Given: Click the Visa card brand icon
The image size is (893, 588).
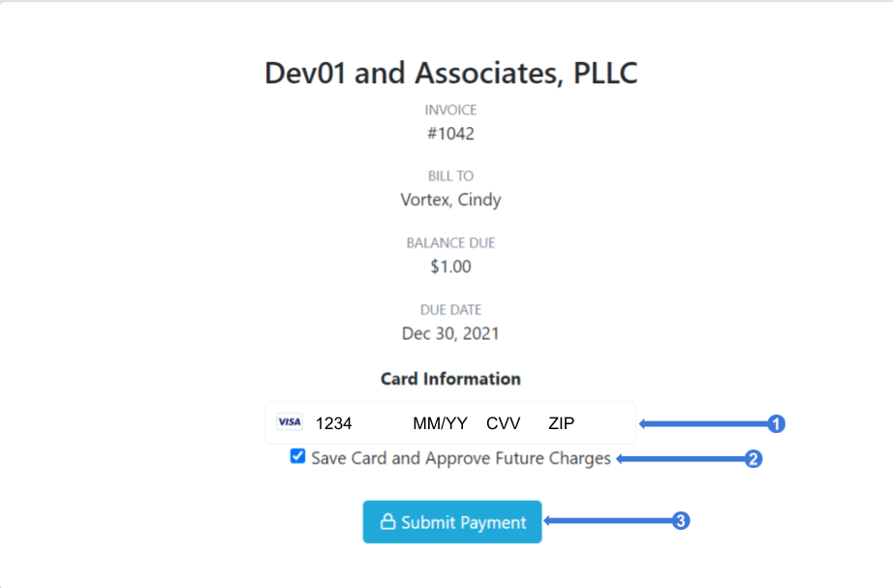Looking at the screenshot, I should point(289,421).
